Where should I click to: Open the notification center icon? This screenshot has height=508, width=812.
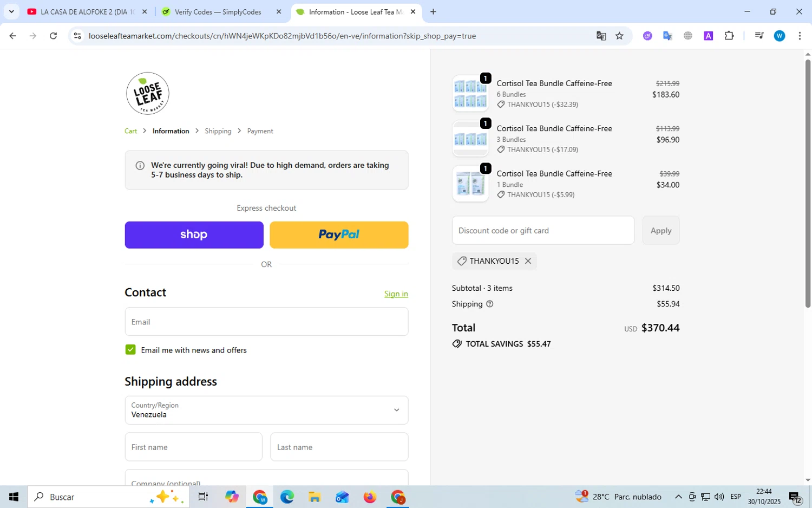pyautogui.click(x=795, y=497)
